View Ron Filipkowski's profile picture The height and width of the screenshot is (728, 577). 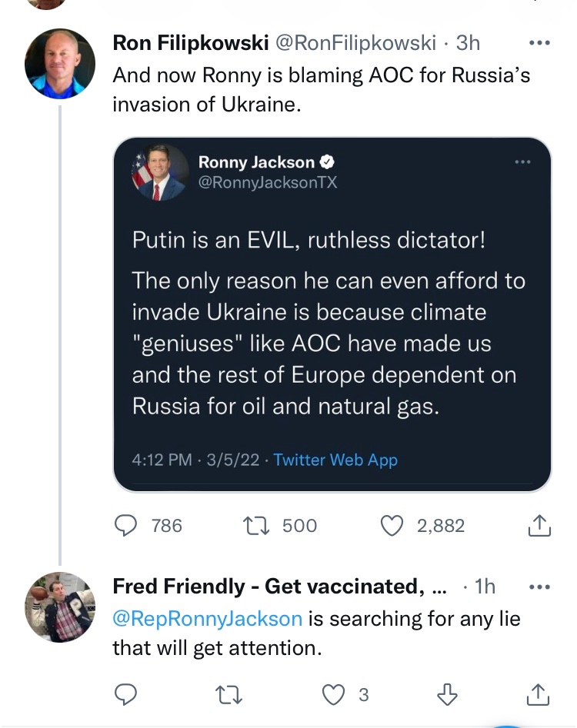pos(60,65)
